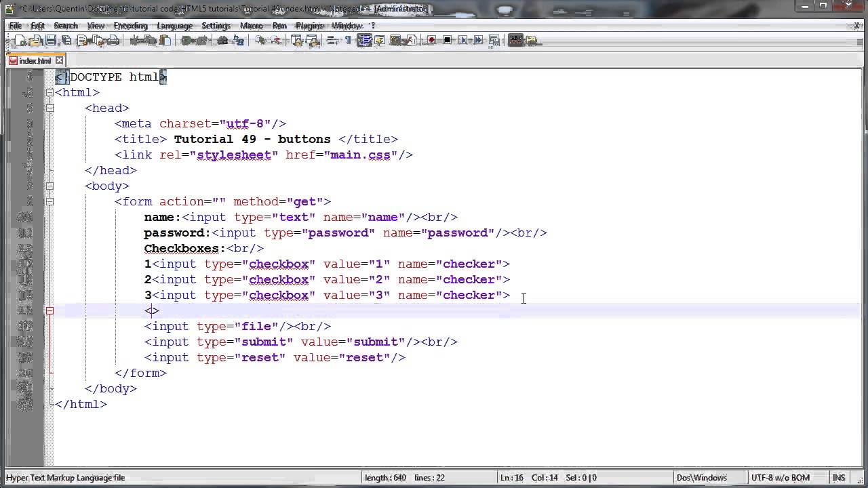Image resolution: width=868 pixels, height=488 pixels.
Task: Collapse the <form> block fold marker
Action: tap(50, 201)
